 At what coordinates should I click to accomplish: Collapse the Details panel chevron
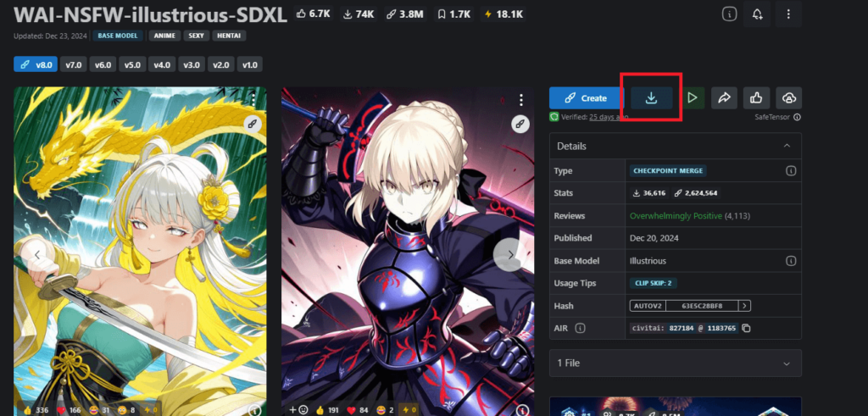click(x=787, y=146)
